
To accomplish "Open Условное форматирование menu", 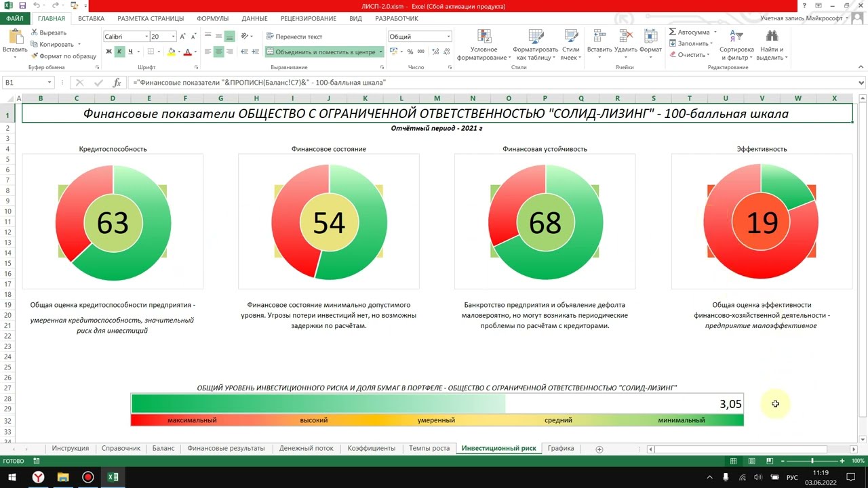I will tap(484, 45).
